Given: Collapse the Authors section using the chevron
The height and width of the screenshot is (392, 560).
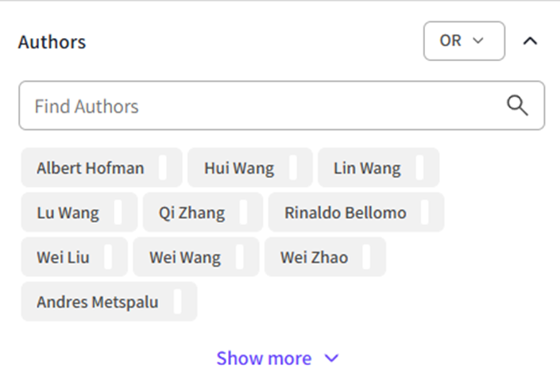Looking at the screenshot, I should [x=531, y=41].
